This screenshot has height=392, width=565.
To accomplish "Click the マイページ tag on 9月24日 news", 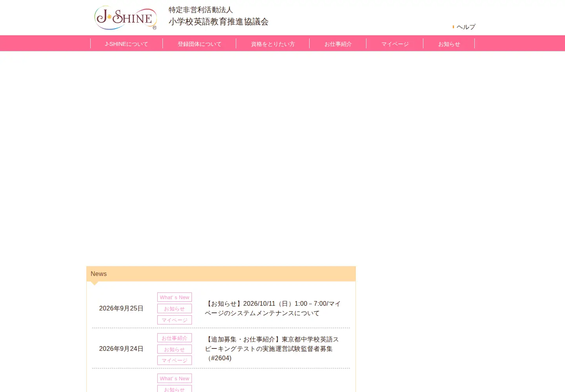I will [x=175, y=360].
